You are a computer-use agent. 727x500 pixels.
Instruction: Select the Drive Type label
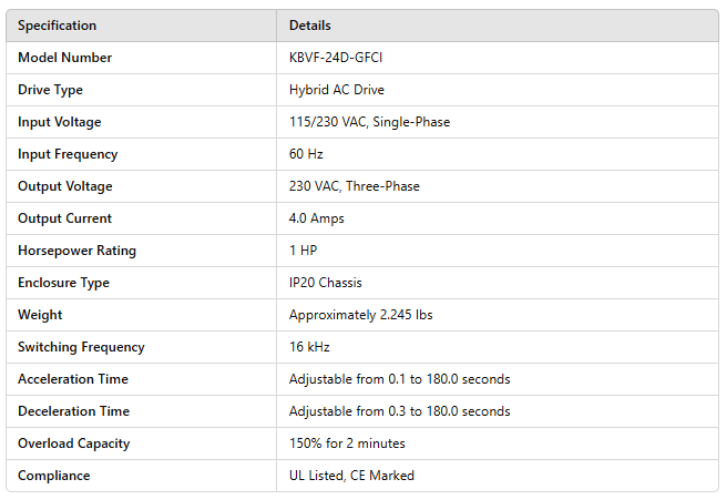[x=50, y=90]
